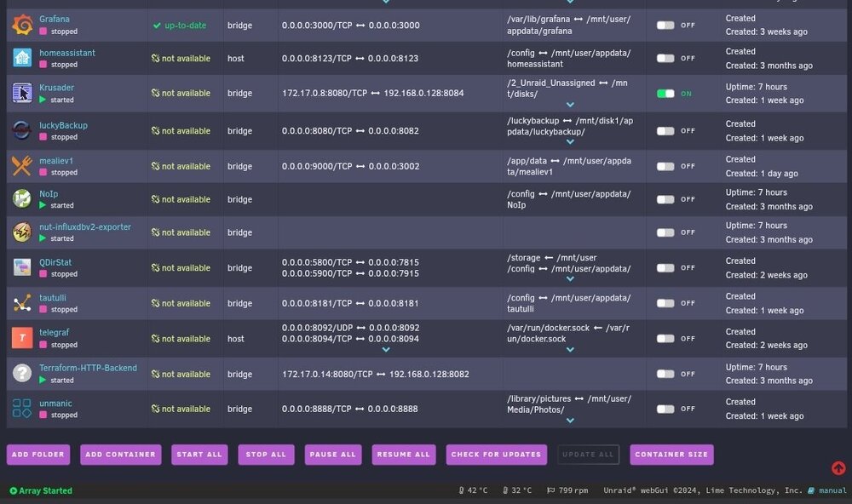Click the back-to-top red arrow icon
This screenshot has height=504, width=852.
coord(838,467)
